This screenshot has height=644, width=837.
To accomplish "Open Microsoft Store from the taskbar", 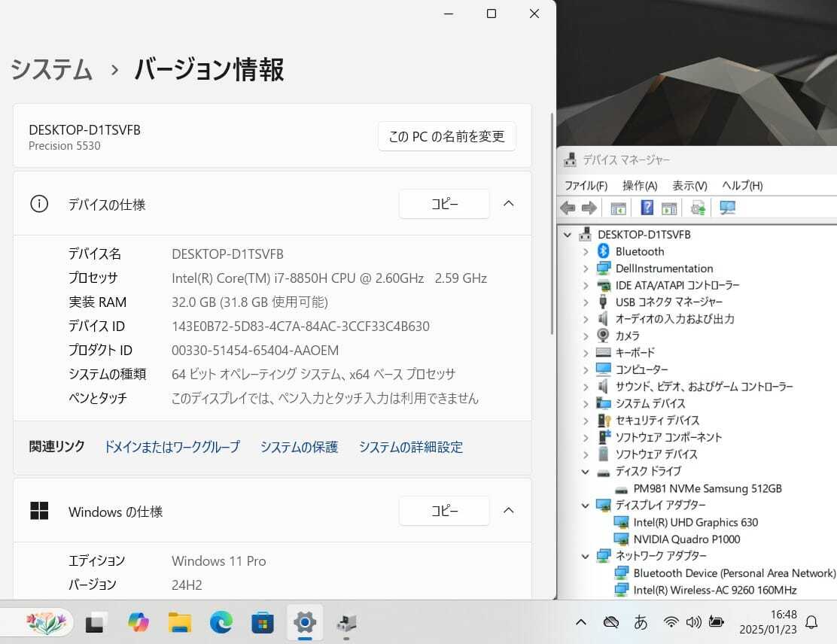I will click(x=263, y=622).
